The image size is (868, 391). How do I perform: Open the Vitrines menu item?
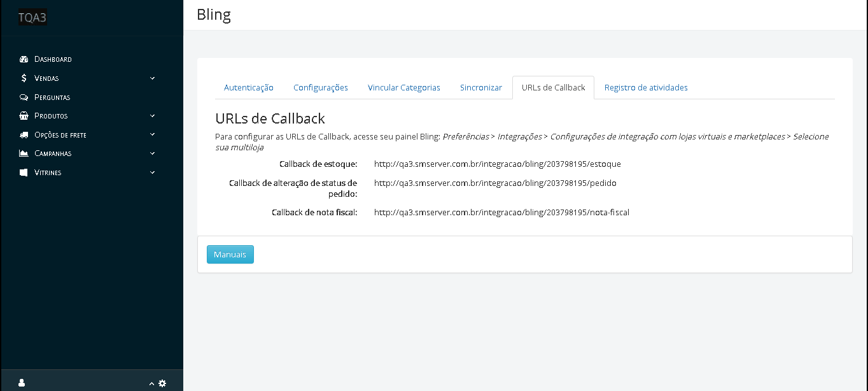click(x=48, y=173)
